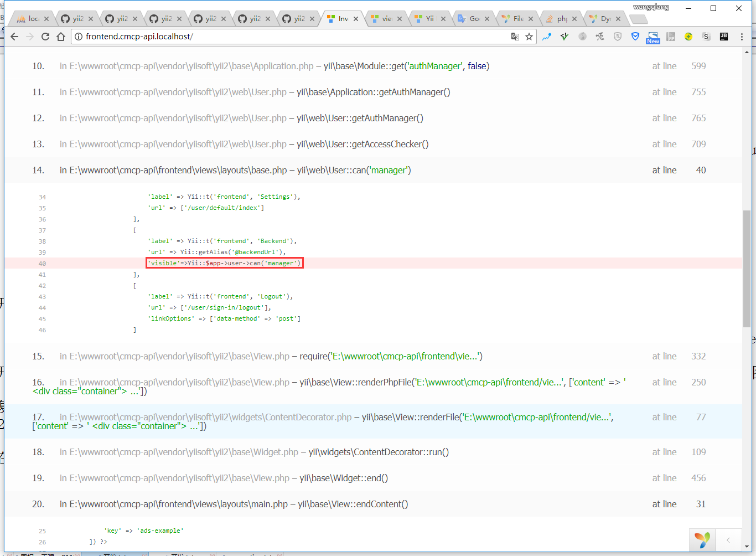Click the blue shield extension icon
The height and width of the screenshot is (556, 756).
click(x=635, y=37)
